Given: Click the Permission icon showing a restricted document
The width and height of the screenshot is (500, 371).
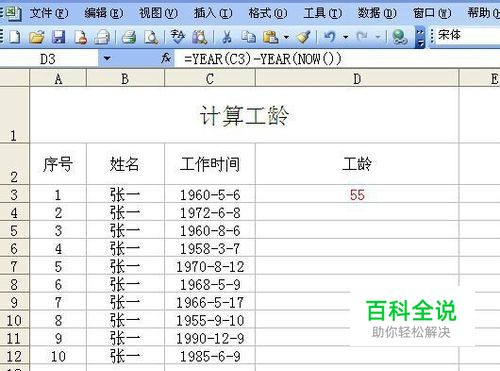Looking at the screenshot, I should 81,37.
